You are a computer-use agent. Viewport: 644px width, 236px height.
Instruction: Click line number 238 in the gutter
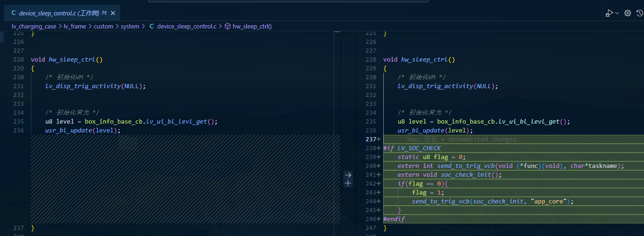(x=370, y=148)
